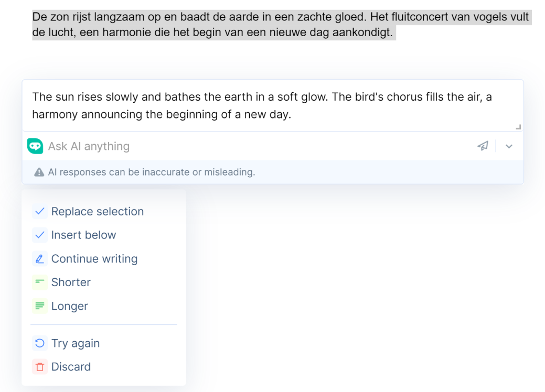545x392 pixels.
Task: Click the Continue writing pencil icon
Action: pos(40,259)
